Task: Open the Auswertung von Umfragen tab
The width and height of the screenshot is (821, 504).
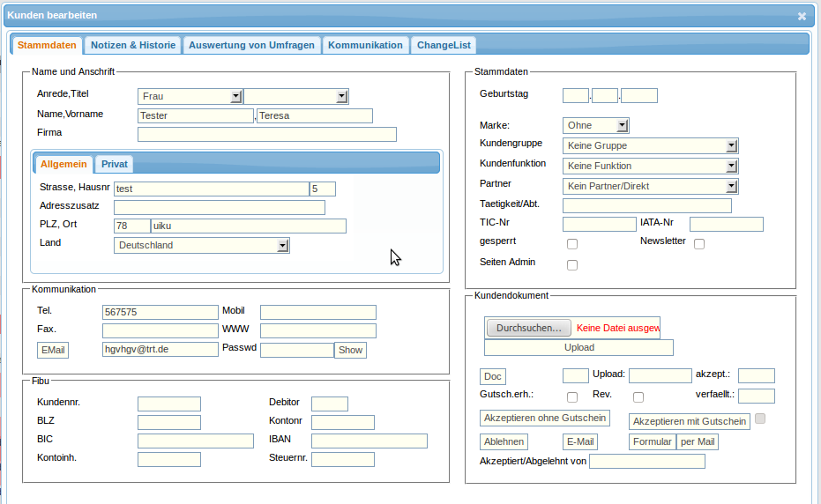Action: 251,45
